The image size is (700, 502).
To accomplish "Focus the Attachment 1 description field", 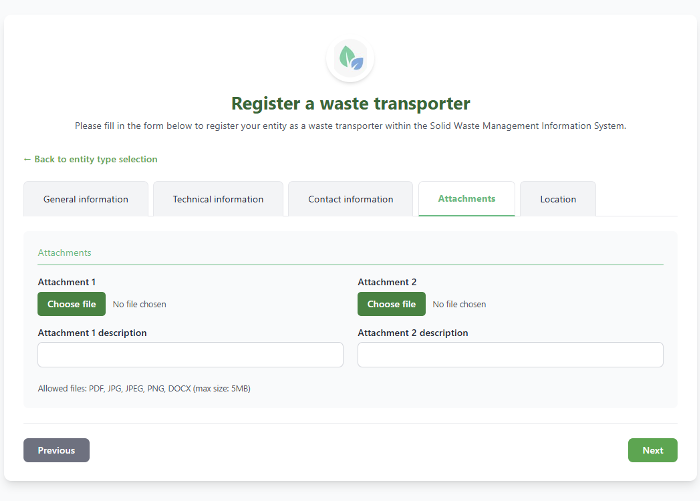I will pyautogui.click(x=191, y=355).
